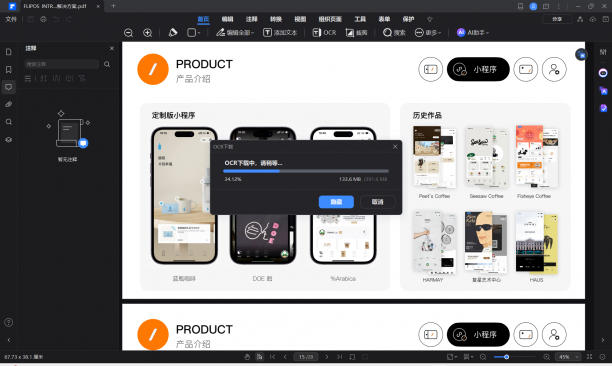Switch to the 注释 comment tab

(x=252, y=19)
